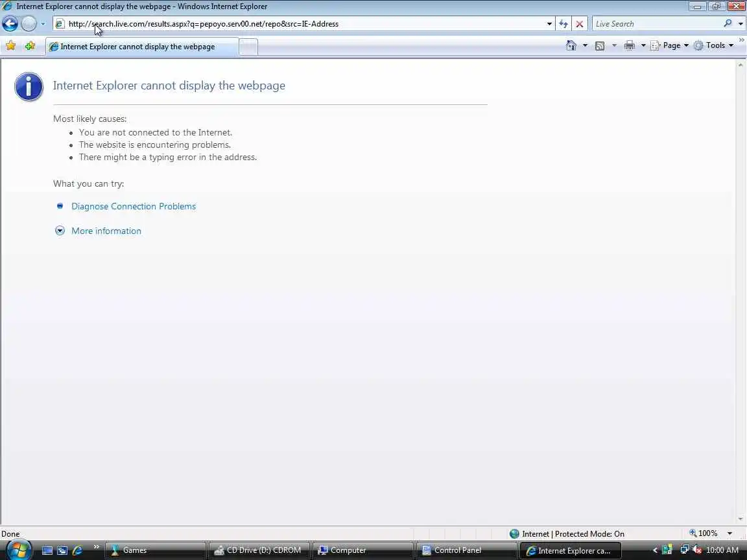Switch to CD Drive (D:) CDROM window
The height and width of the screenshot is (560, 747).
[259, 550]
